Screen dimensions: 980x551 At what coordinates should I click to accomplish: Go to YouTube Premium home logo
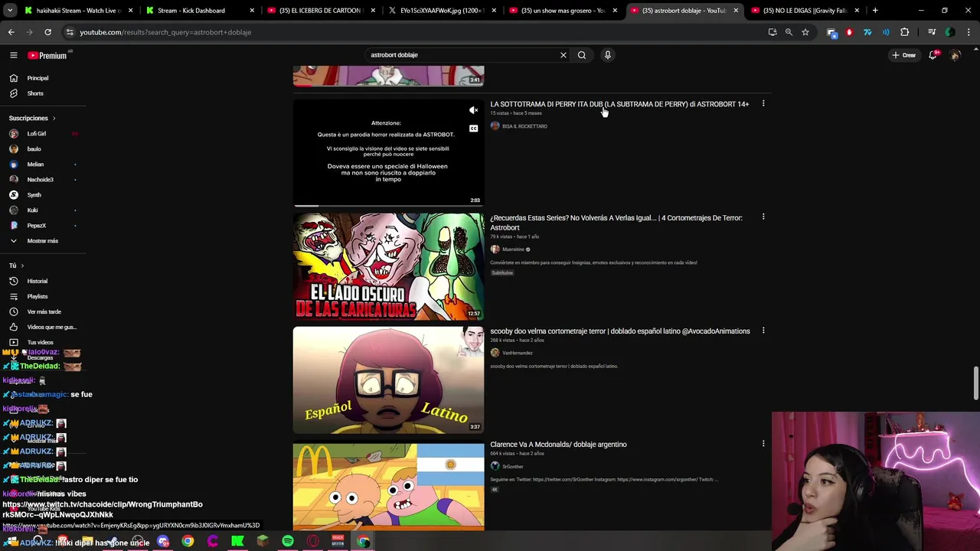pos(47,55)
